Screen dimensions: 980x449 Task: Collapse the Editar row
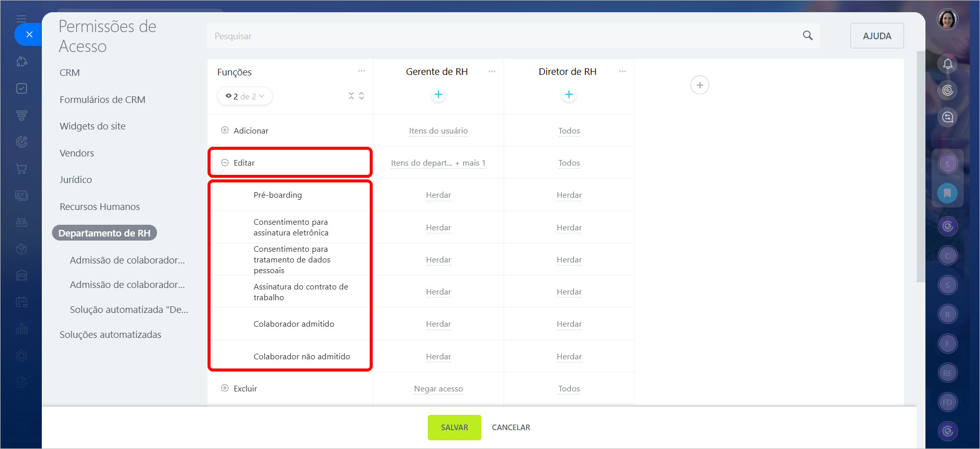pos(225,163)
